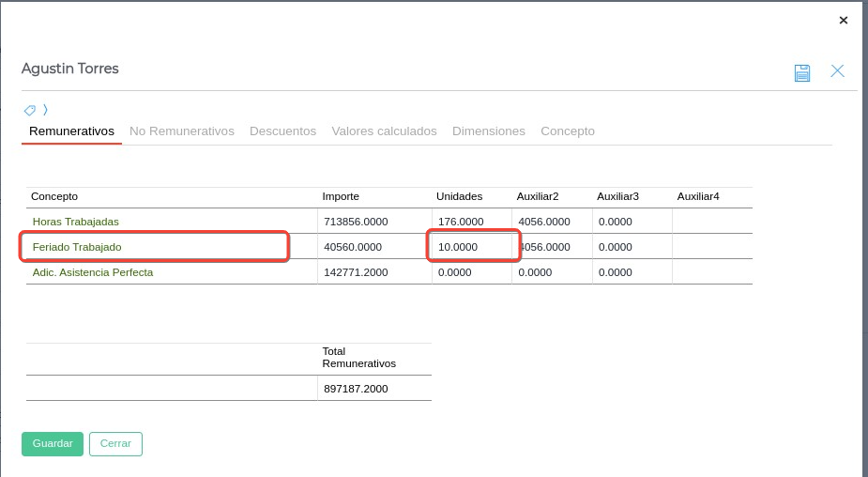This screenshot has width=868, height=477.
Task: Open the Descuentos tab
Action: pyautogui.click(x=282, y=131)
